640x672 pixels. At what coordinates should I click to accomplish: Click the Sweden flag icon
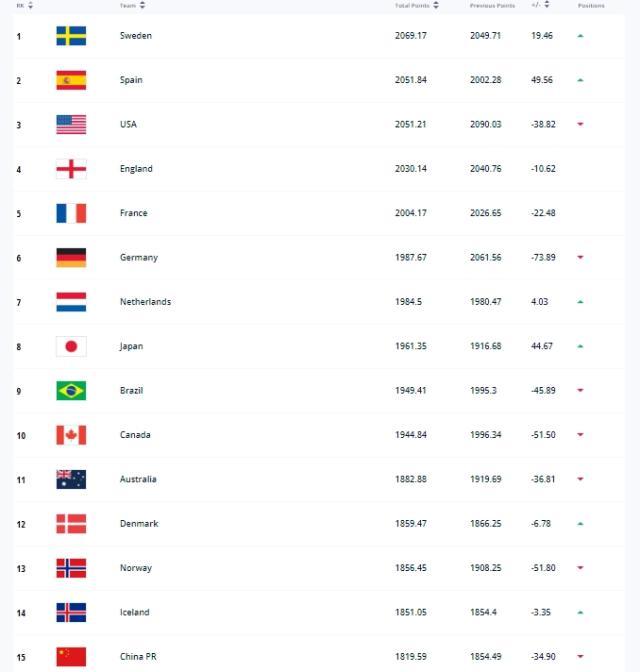click(x=71, y=36)
